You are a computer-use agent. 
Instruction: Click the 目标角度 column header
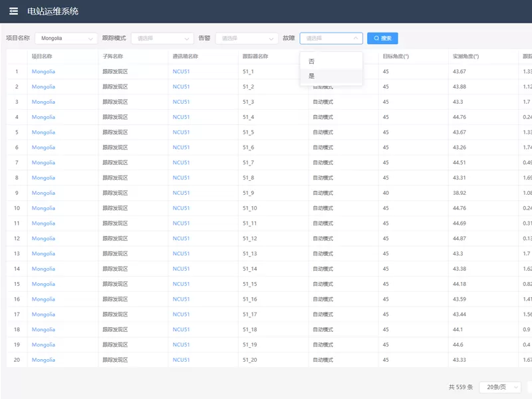(x=396, y=57)
